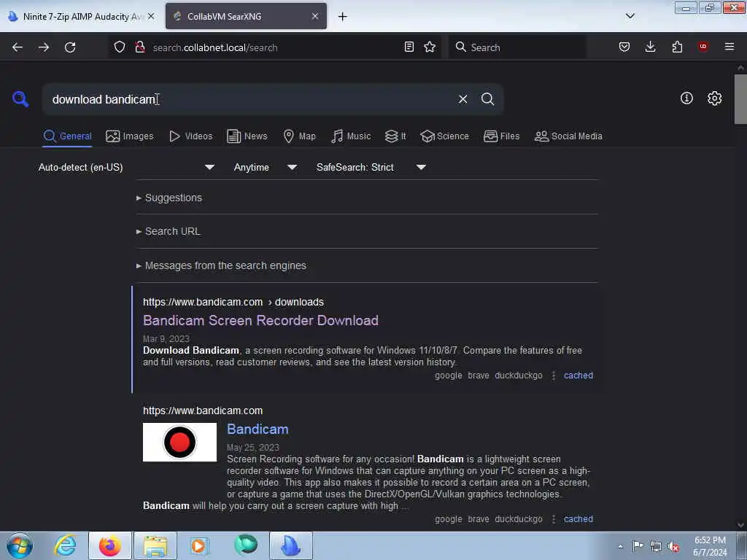Viewport: 747px width, 560px height.
Task: Bookmark this page with the star icon
Action: coord(430,47)
